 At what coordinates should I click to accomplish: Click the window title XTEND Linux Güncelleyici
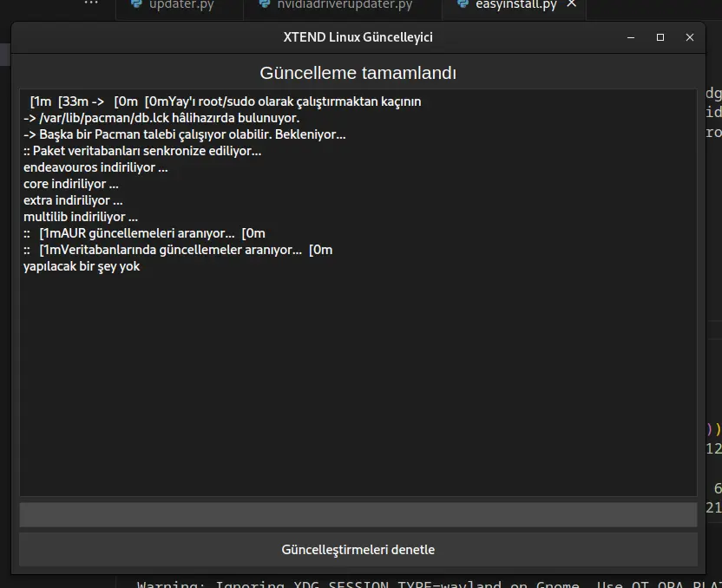point(358,37)
